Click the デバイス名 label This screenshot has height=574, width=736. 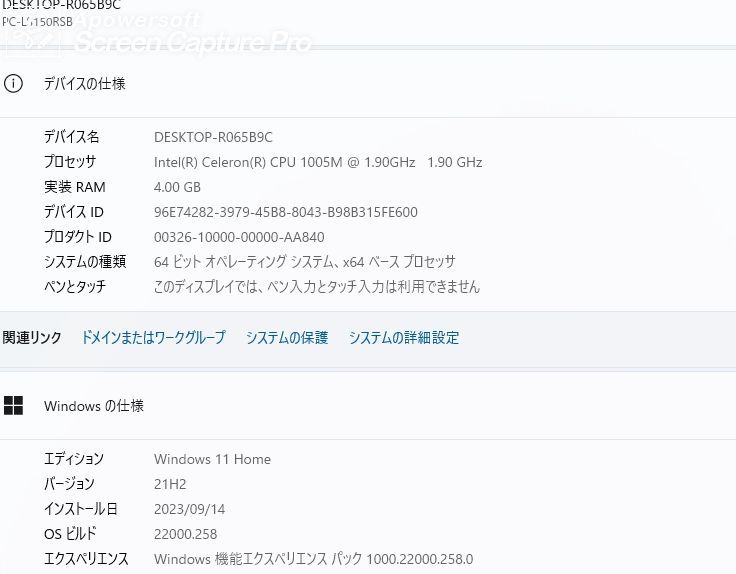pyautogui.click(x=71, y=137)
